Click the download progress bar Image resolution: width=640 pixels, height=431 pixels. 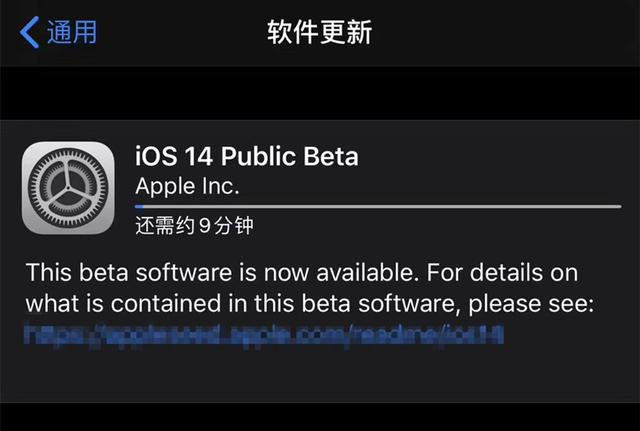tap(378, 207)
